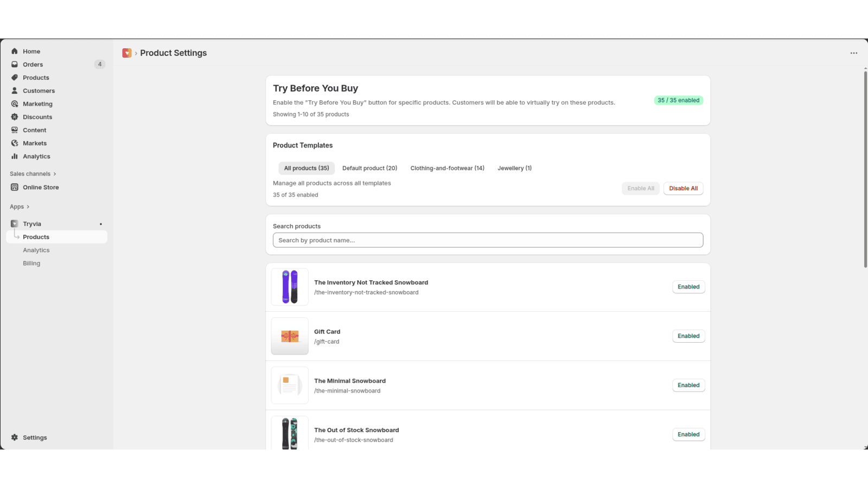
Task: Open the three-dot overflow menu
Action: [x=853, y=53]
